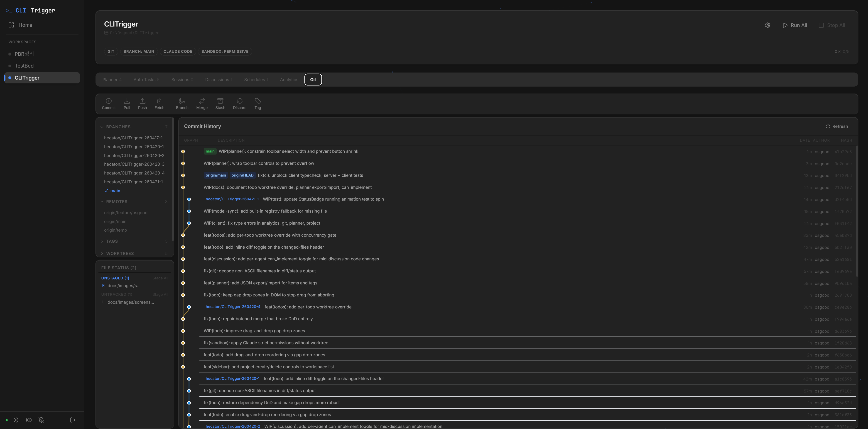Click the logout icon in sidebar footer

point(72,420)
